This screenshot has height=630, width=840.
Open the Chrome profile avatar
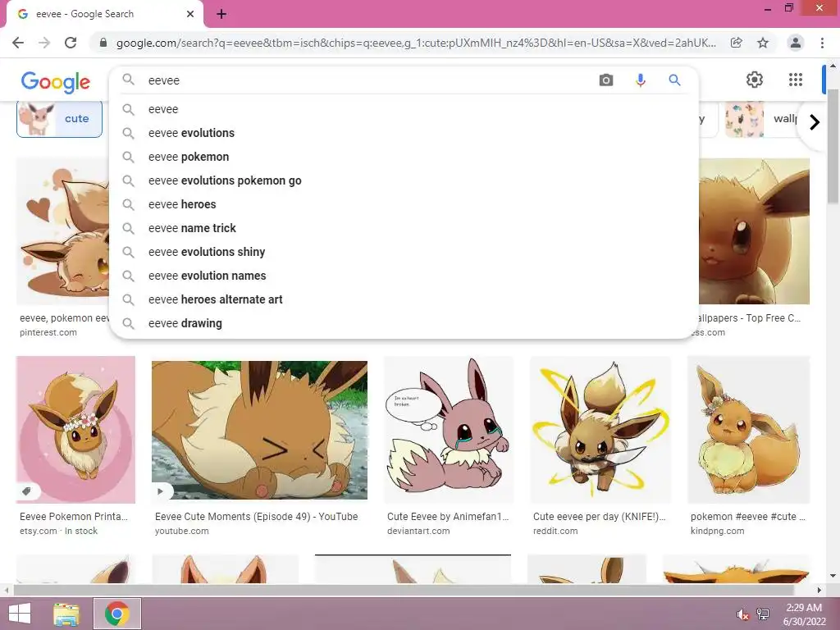click(x=796, y=43)
